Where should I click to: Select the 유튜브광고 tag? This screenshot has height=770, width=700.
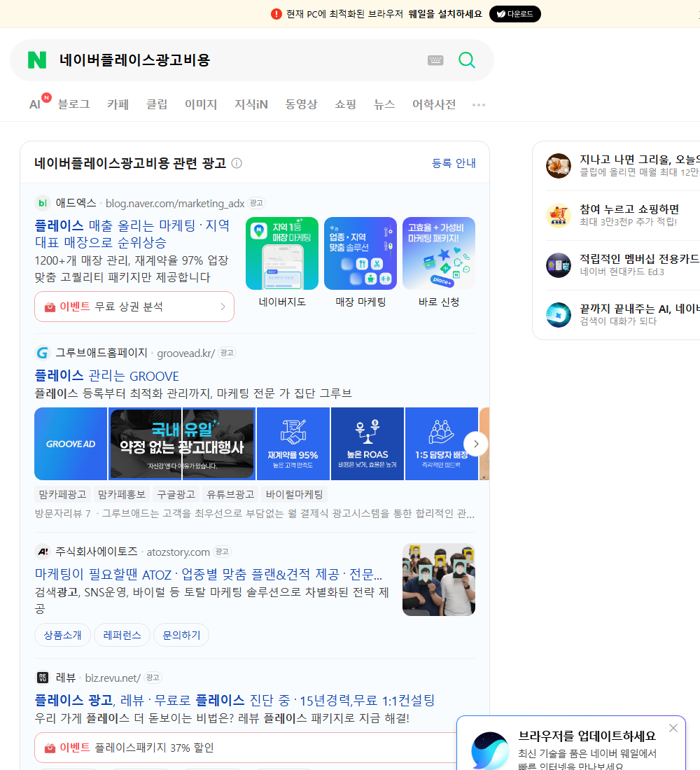click(x=230, y=494)
